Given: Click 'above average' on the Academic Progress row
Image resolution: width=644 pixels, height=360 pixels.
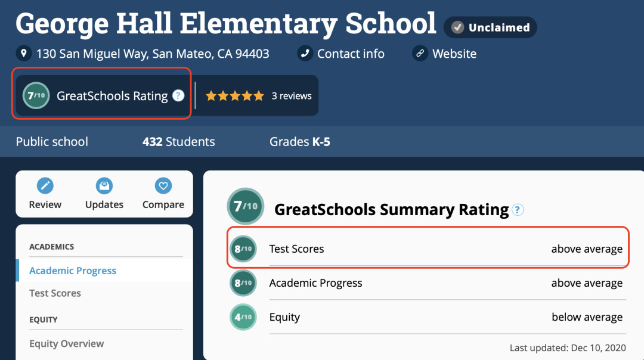Looking at the screenshot, I should click(x=587, y=283).
